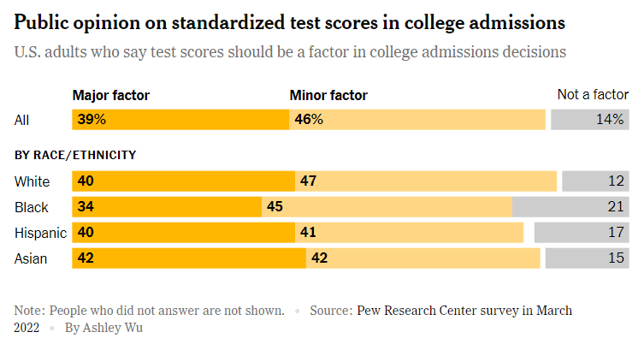Click the By Ashley Wu byline
The width and height of the screenshot is (644, 344).
tap(103, 328)
